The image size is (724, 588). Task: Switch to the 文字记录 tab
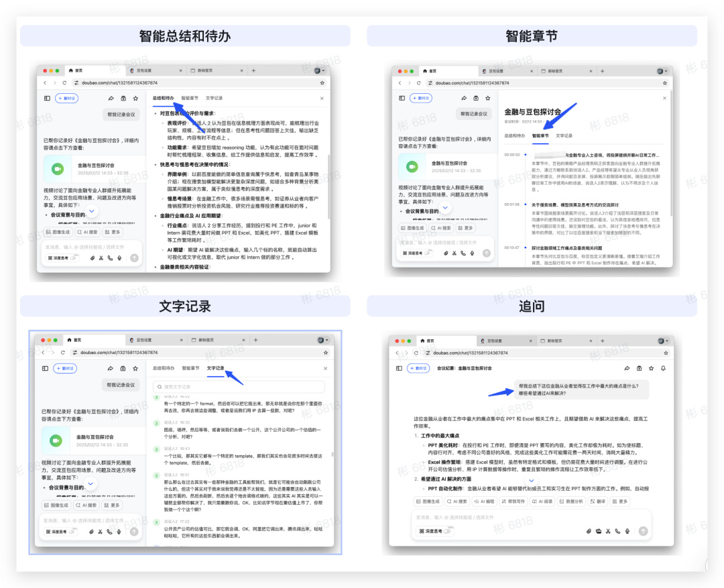coord(215,98)
